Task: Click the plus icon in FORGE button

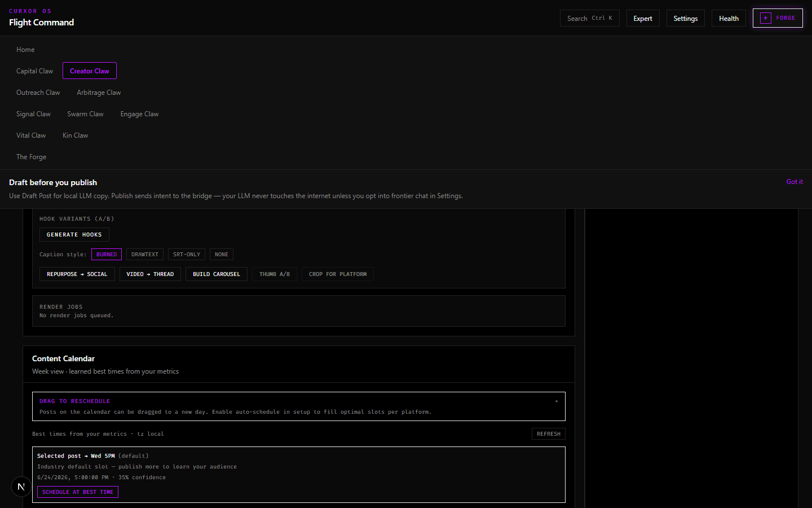Action: (x=765, y=18)
